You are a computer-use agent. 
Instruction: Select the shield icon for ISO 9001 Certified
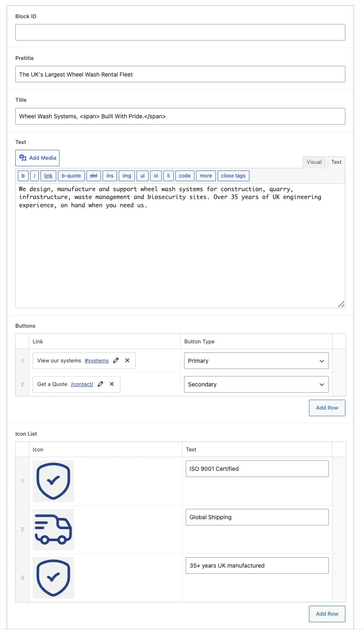pos(53,481)
